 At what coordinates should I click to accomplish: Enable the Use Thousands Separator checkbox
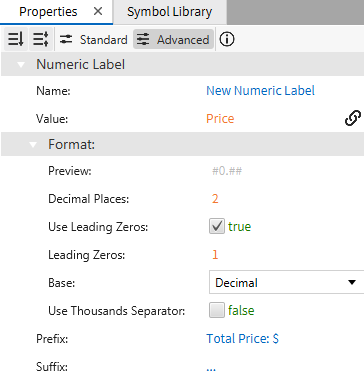point(217,311)
